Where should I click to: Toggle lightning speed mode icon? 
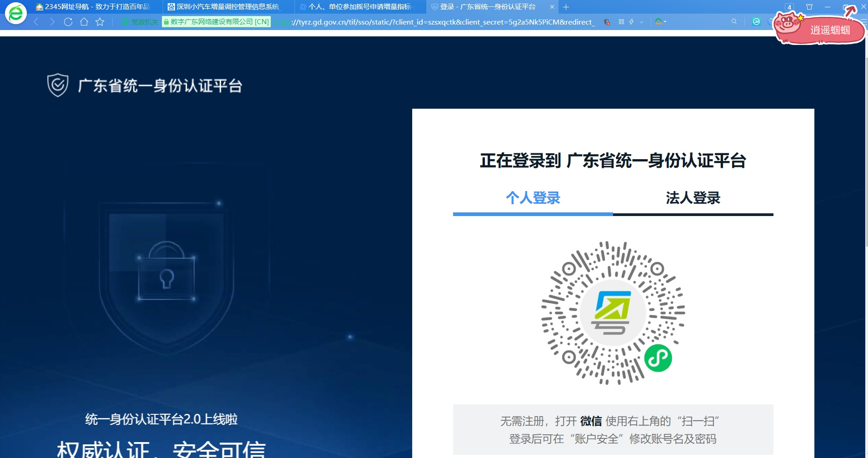pyautogui.click(x=631, y=22)
